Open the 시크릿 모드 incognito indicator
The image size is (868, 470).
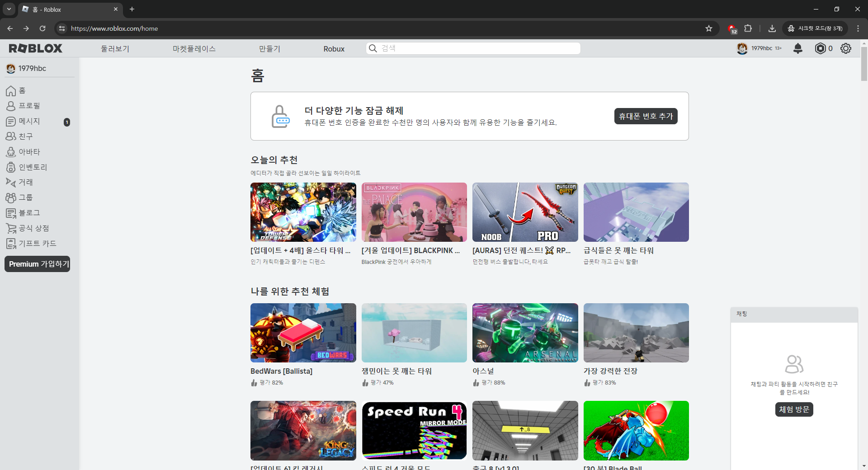(815, 28)
